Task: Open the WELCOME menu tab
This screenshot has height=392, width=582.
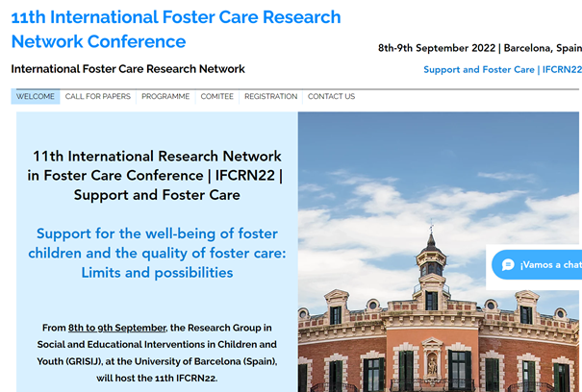Action: (x=36, y=96)
